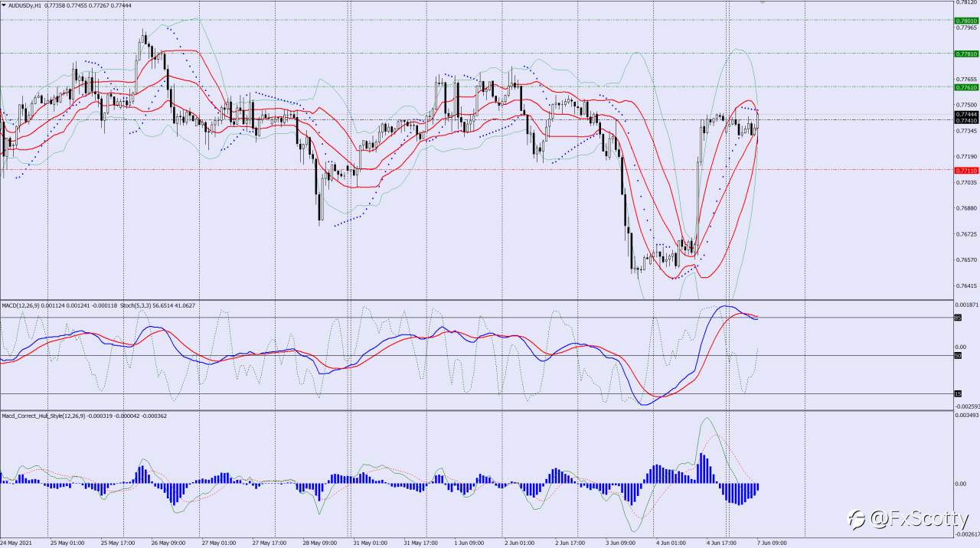This screenshot has height=548, width=980.
Task: Click the 7 Jun 09:00 time label
Action: point(773,543)
